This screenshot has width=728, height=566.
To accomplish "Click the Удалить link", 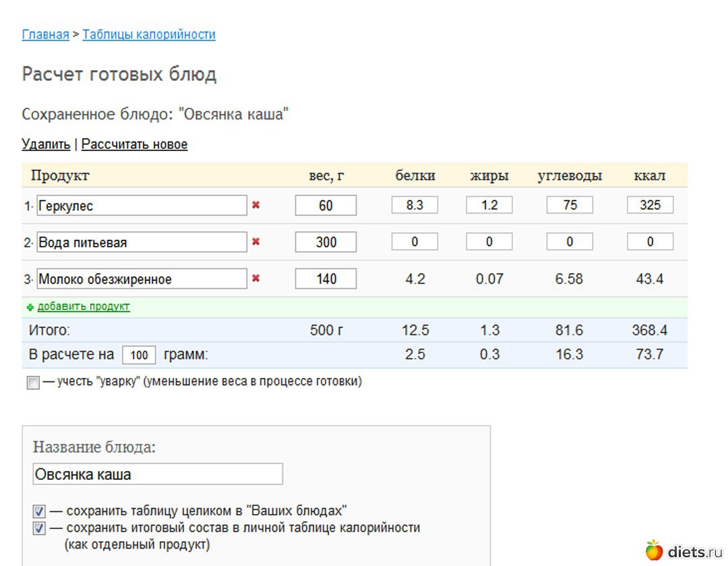I will [x=46, y=144].
